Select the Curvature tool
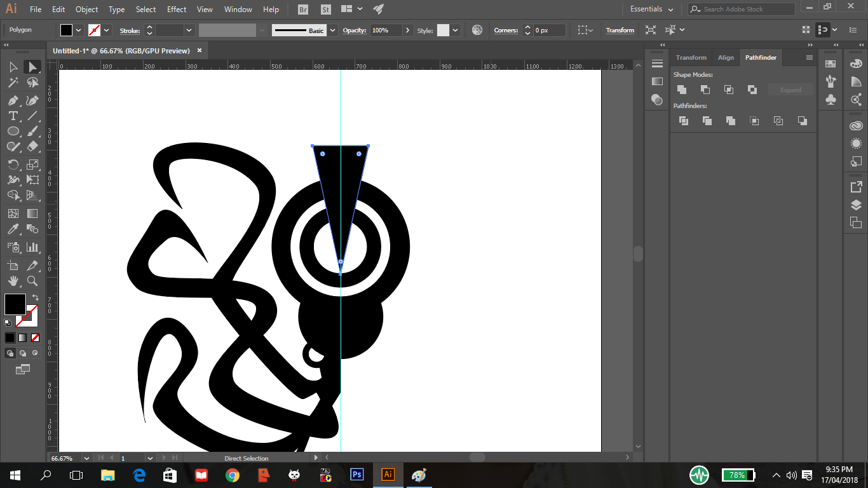The width and height of the screenshot is (868, 488). pos(32,100)
